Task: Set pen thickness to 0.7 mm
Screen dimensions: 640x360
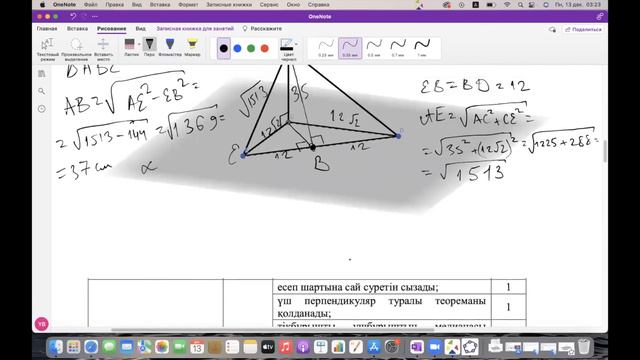Action: tap(398, 48)
